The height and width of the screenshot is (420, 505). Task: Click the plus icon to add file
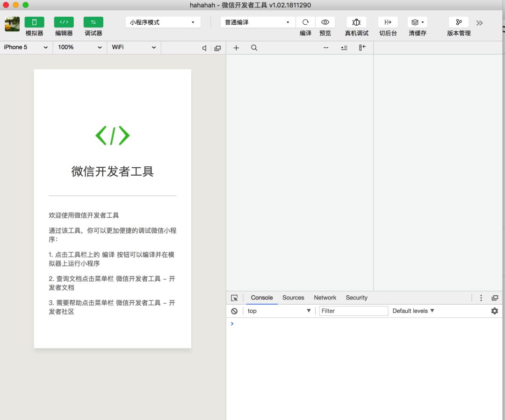236,48
